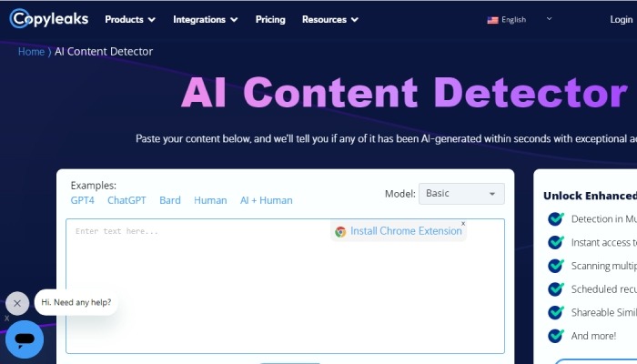Image resolution: width=637 pixels, height=364 pixels.
Task: Go to the Pricing page
Action: [270, 19]
